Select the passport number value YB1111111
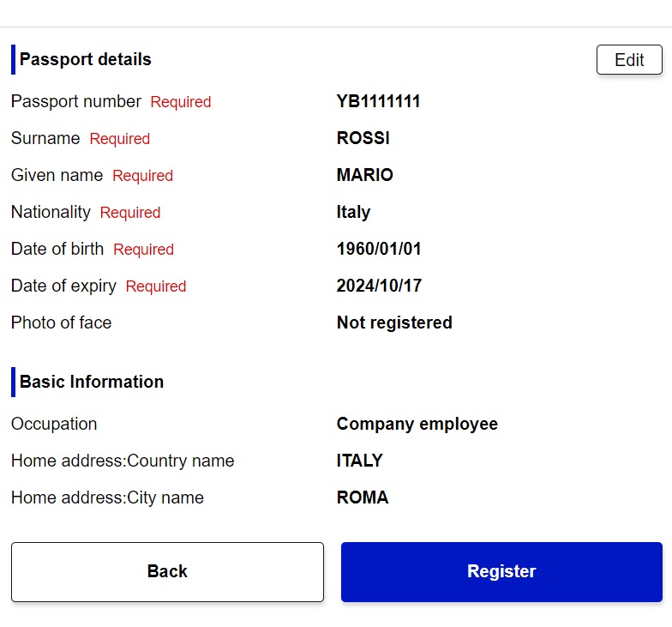Image resolution: width=672 pixels, height=627 pixels. point(378,102)
